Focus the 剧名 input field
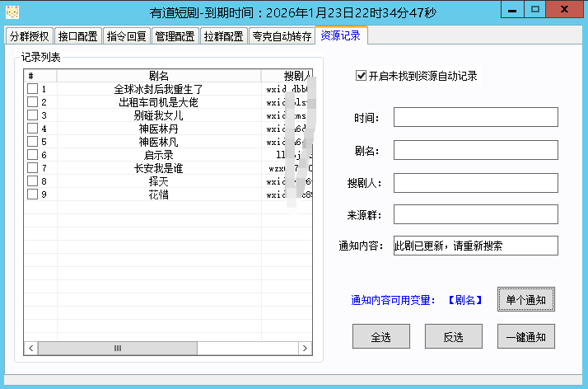Image resolution: width=588 pixels, height=389 pixels. coord(475,150)
